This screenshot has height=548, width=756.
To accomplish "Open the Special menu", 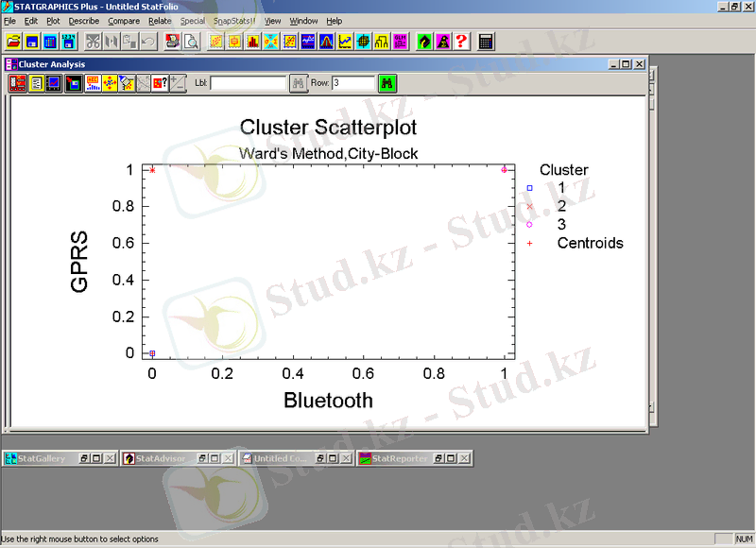I will point(193,21).
